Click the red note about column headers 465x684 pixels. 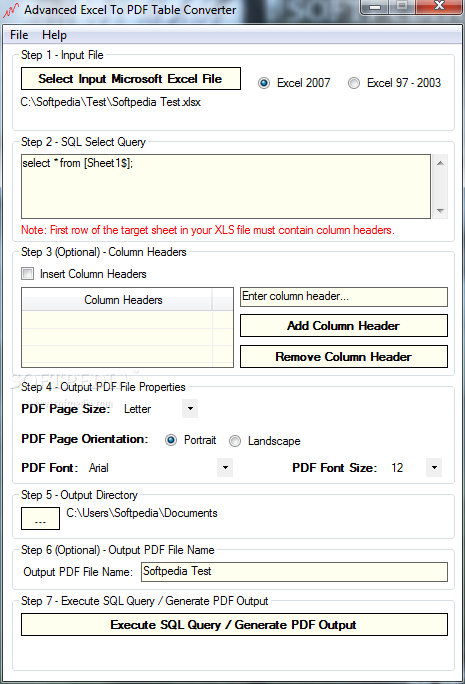[x=208, y=230]
